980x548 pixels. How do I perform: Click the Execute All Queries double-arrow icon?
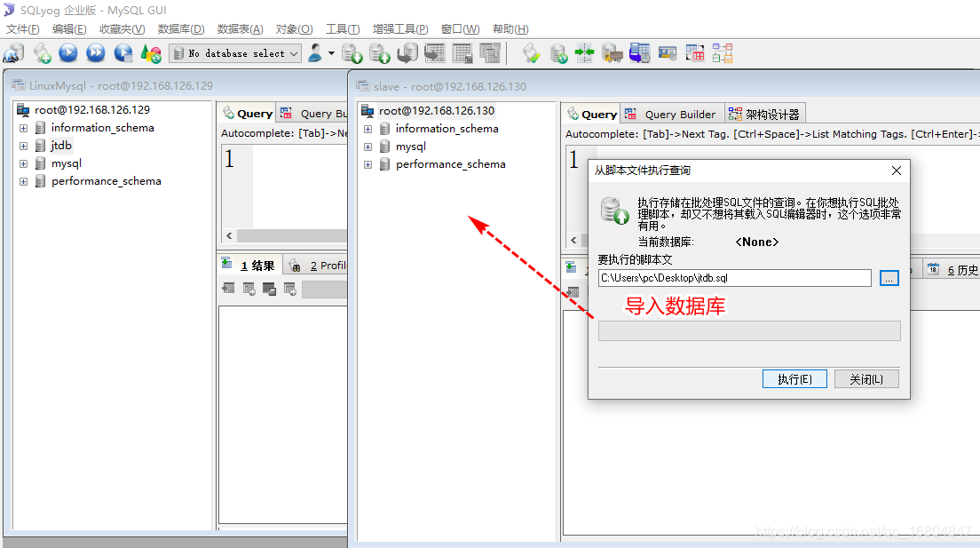tap(96, 53)
